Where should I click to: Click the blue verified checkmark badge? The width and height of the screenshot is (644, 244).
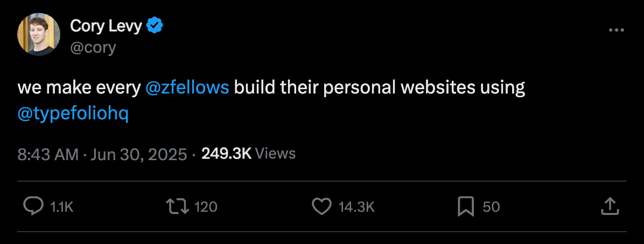[155, 26]
